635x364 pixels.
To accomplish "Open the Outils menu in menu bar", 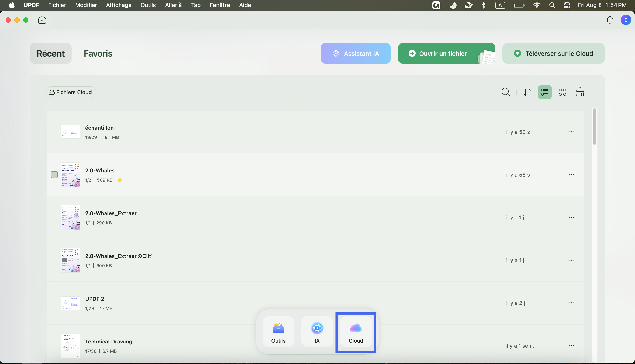I will pos(148,5).
